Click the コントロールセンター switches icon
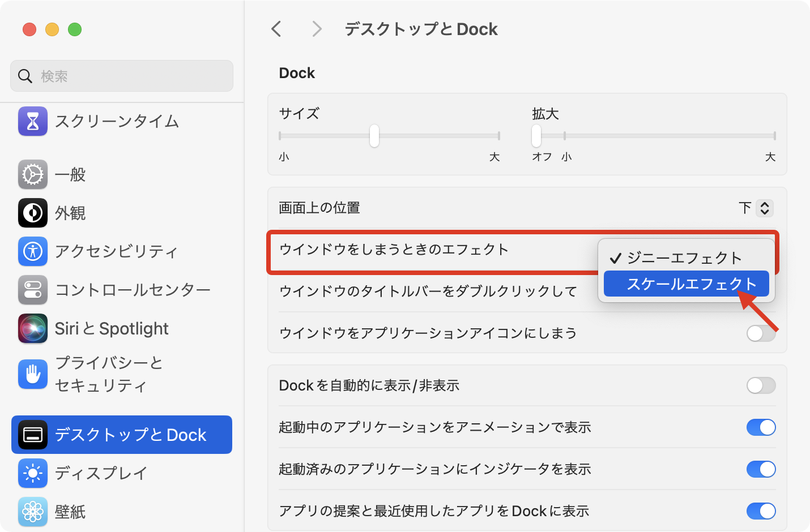This screenshot has height=532, width=810. tap(33, 290)
